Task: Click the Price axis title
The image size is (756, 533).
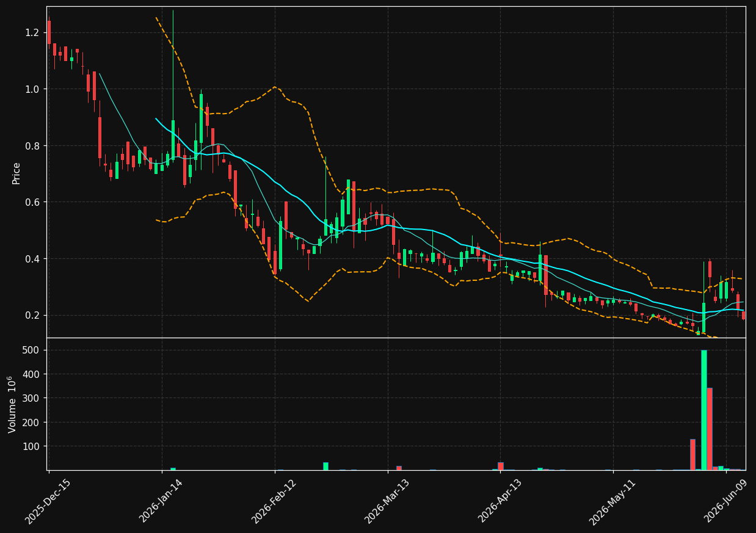Action: 16,173
